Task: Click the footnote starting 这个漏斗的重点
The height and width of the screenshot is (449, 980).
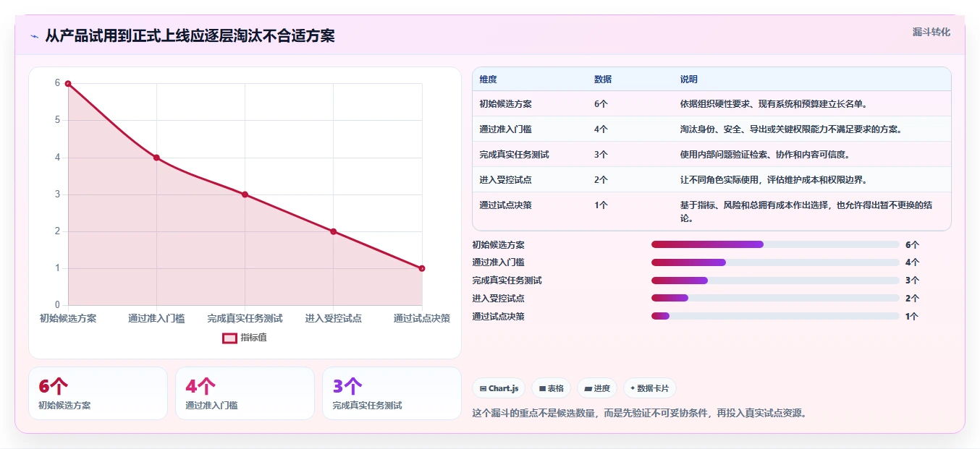Action: [639, 414]
